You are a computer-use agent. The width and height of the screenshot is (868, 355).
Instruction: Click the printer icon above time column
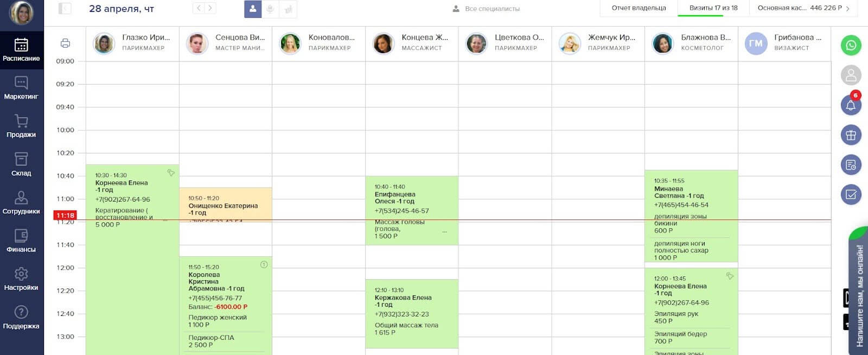click(65, 43)
